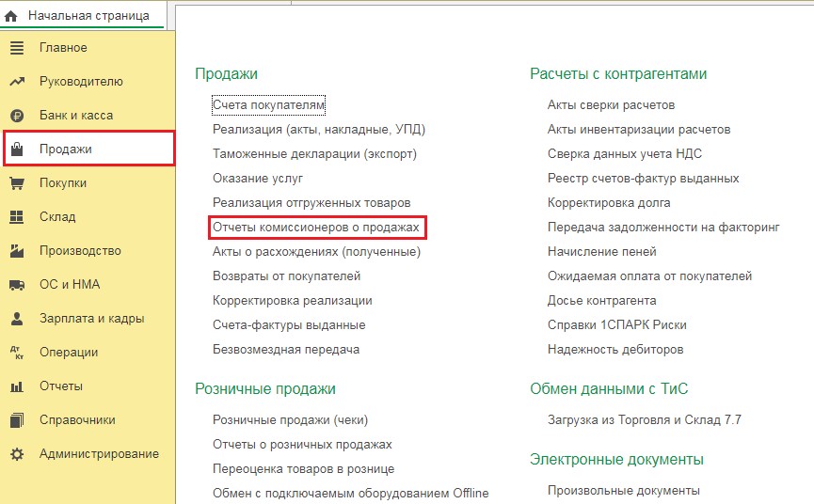This screenshot has width=814, height=504.
Task: Click the Главное hamburger menu icon
Action: pyautogui.click(x=17, y=48)
